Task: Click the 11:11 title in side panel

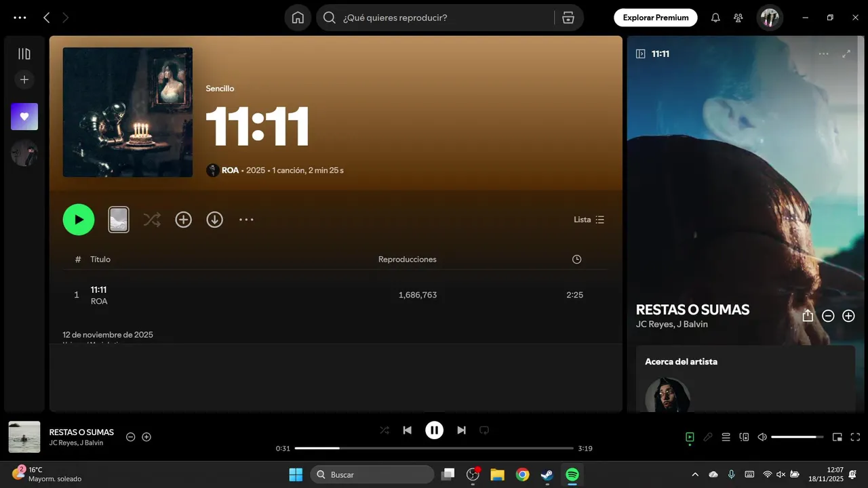Action: [x=660, y=54]
